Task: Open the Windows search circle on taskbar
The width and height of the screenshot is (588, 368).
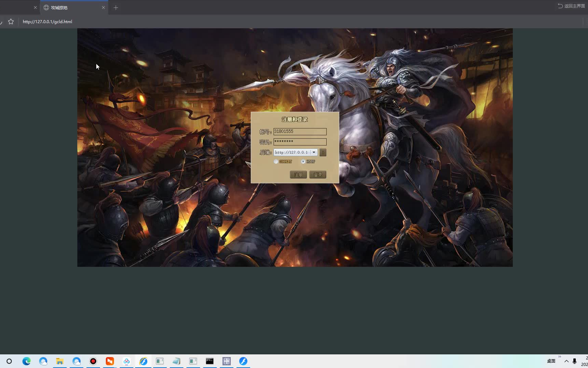Action: coord(9,361)
